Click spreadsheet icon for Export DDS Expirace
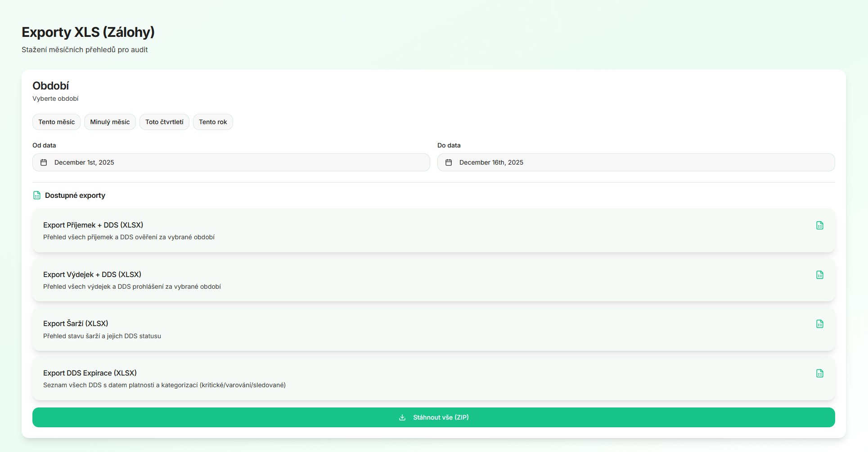The width and height of the screenshot is (868, 452). (819, 373)
